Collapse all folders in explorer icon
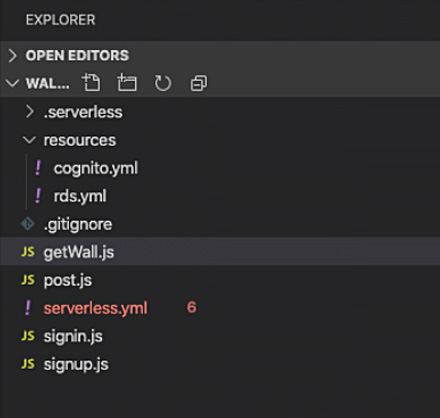The height and width of the screenshot is (418, 440). pyautogui.click(x=199, y=83)
